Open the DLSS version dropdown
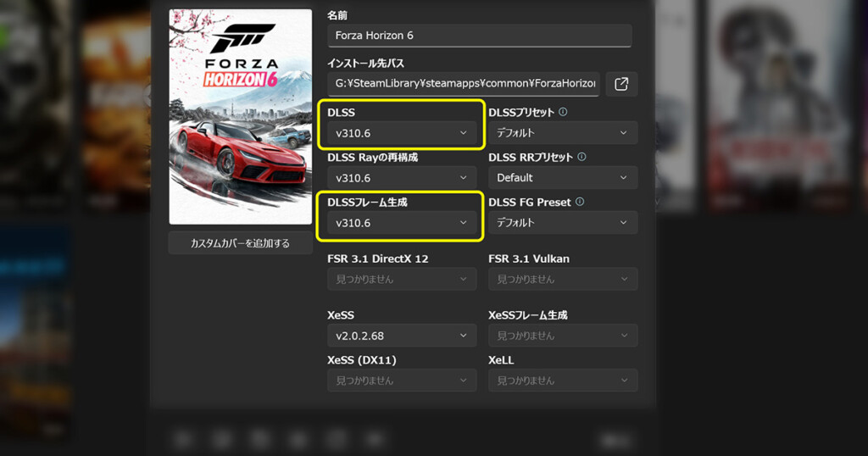This screenshot has height=456, width=868. [x=401, y=133]
